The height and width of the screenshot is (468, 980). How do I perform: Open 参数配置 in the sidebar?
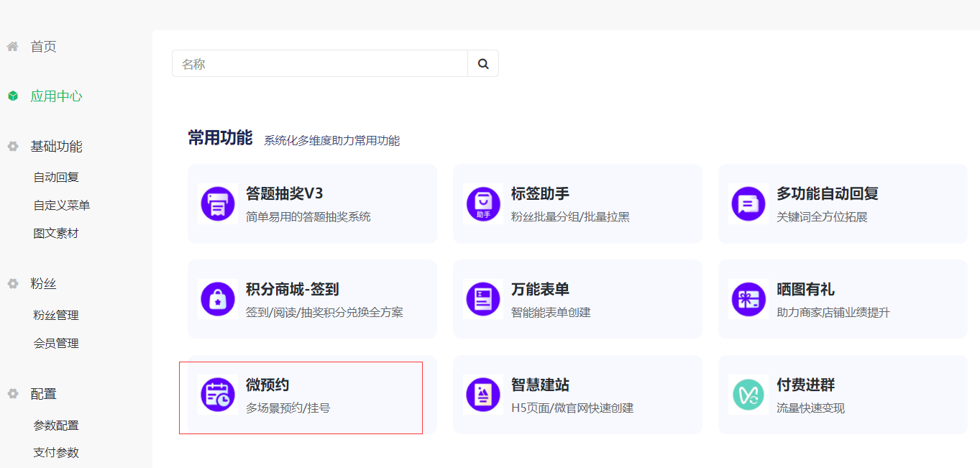tap(56, 425)
